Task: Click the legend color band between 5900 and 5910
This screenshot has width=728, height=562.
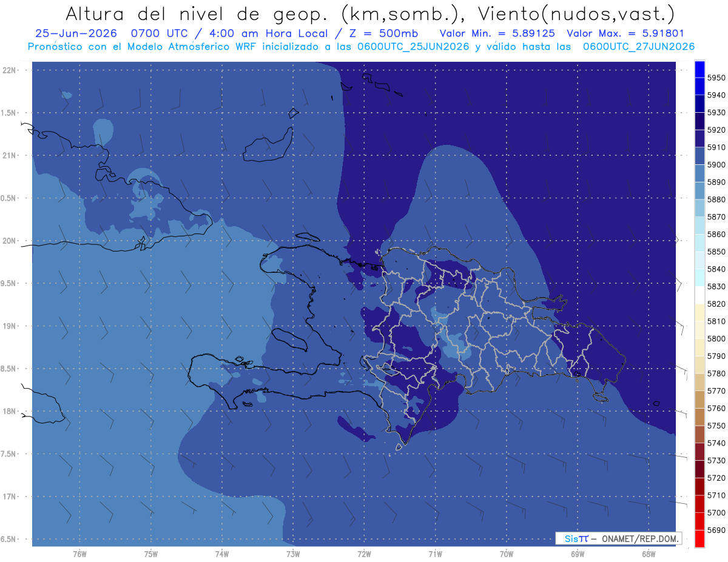Action: [x=699, y=156]
